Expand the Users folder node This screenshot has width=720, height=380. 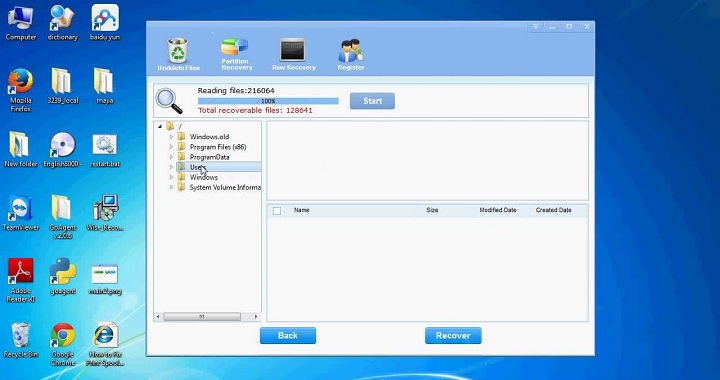coord(171,167)
